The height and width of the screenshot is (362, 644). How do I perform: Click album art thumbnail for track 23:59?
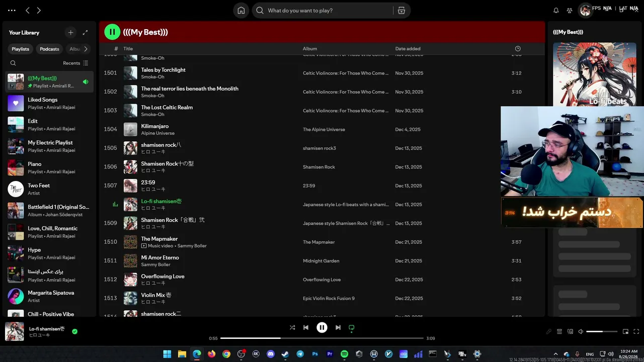coord(130,186)
